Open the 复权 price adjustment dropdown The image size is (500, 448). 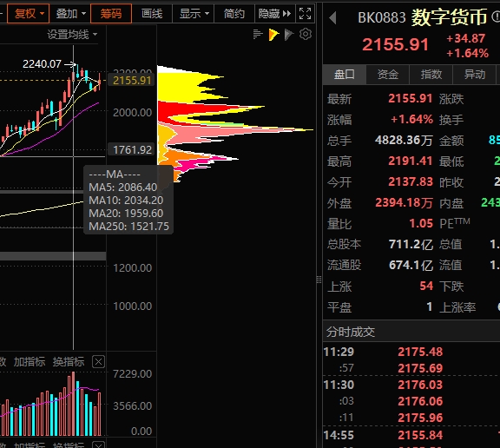coord(28,13)
